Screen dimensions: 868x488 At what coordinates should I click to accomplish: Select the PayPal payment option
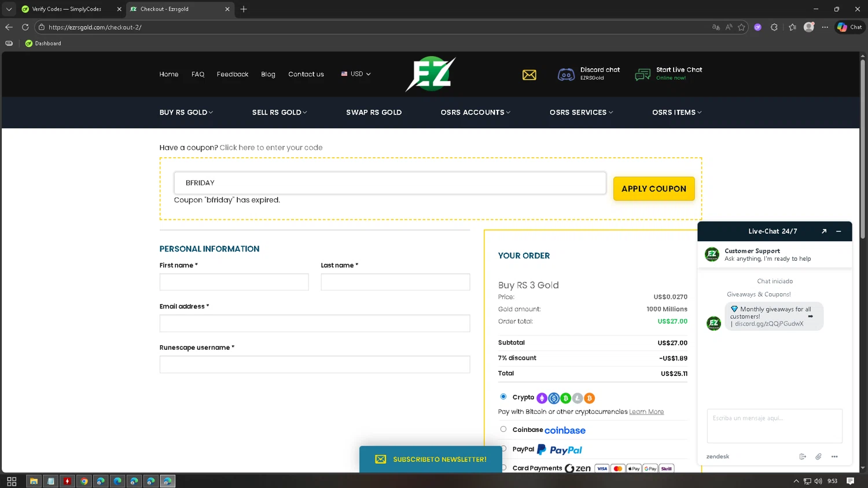point(503,449)
